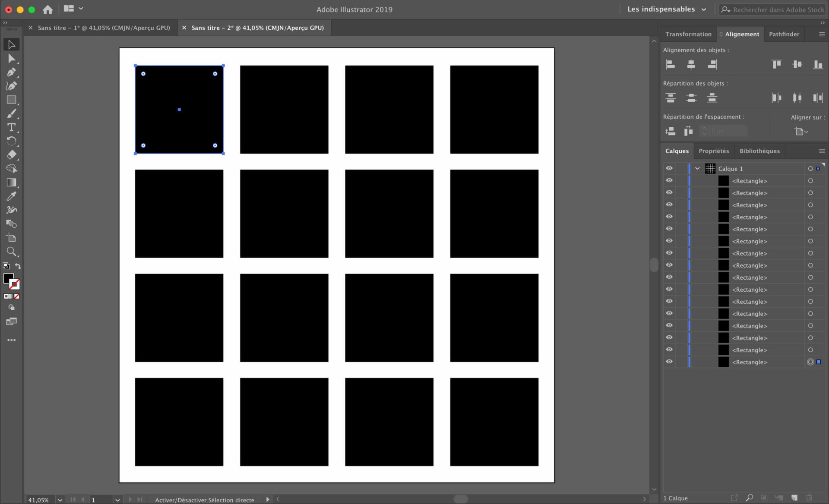Screen dimensions: 829x504
Task: Click the black fill color swatch
Action: click(x=8, y=278)
